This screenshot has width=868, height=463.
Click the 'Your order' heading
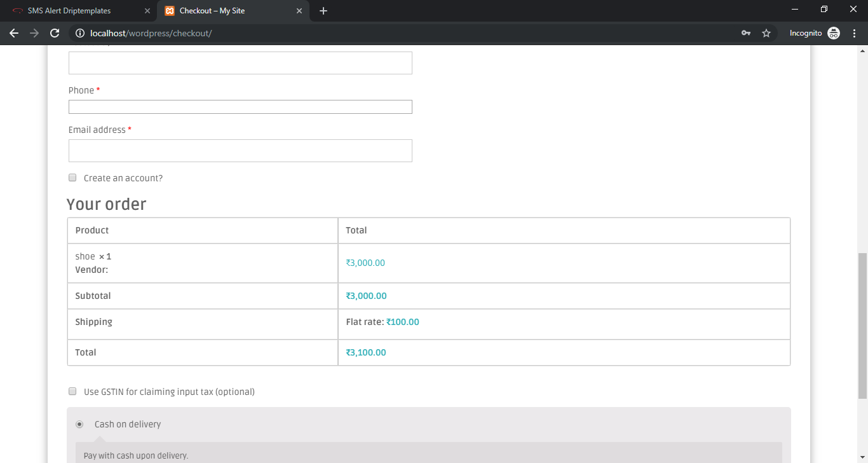click(x=107, y=204)
